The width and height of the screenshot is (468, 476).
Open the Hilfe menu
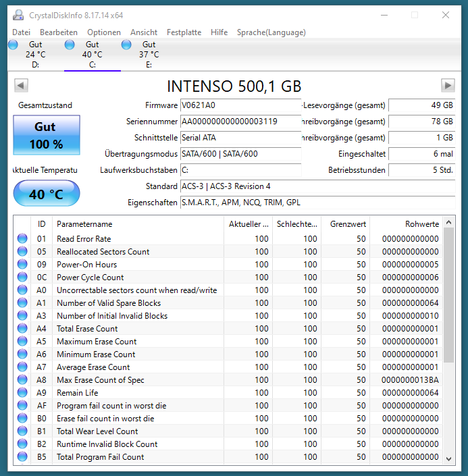pos(219,32)
